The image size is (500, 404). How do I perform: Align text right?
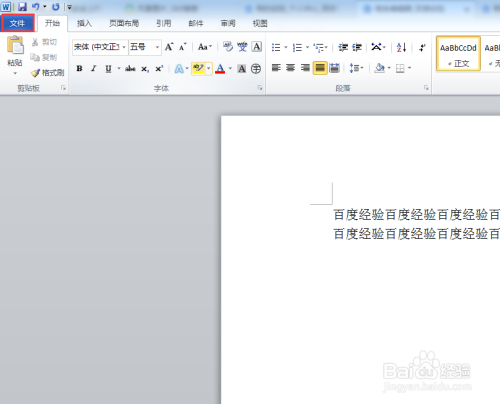tap(305, 68)
